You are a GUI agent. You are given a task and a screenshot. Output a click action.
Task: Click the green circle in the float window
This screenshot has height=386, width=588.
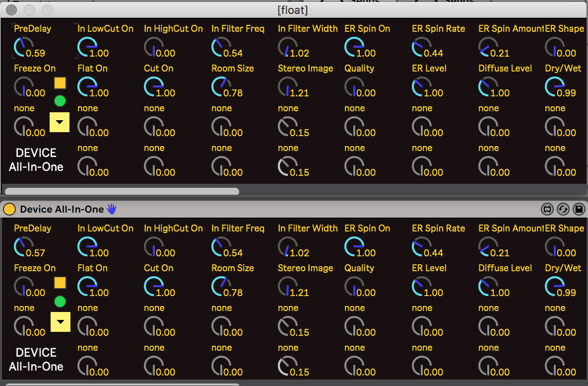tap(60, 101)
